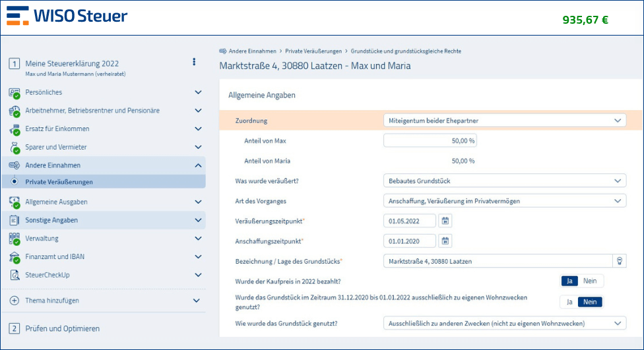Click the SteuerCheckUp icon

coord(15,275)
